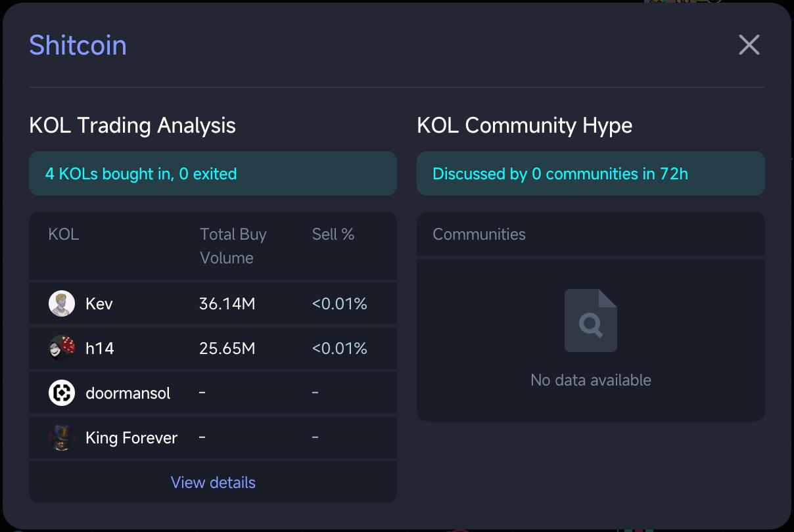Click King Forever's avatar icon
794x532 pixels.
coord(62,437)
